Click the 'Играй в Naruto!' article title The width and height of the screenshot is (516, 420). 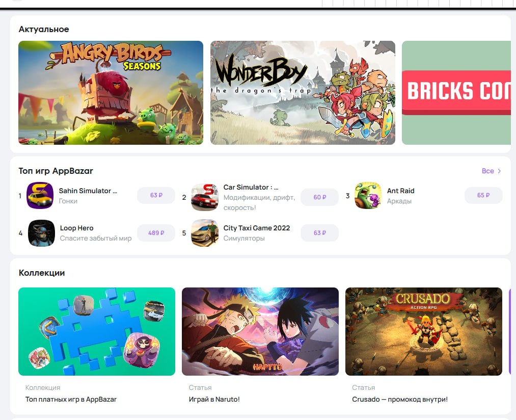(x=214, y=399)
